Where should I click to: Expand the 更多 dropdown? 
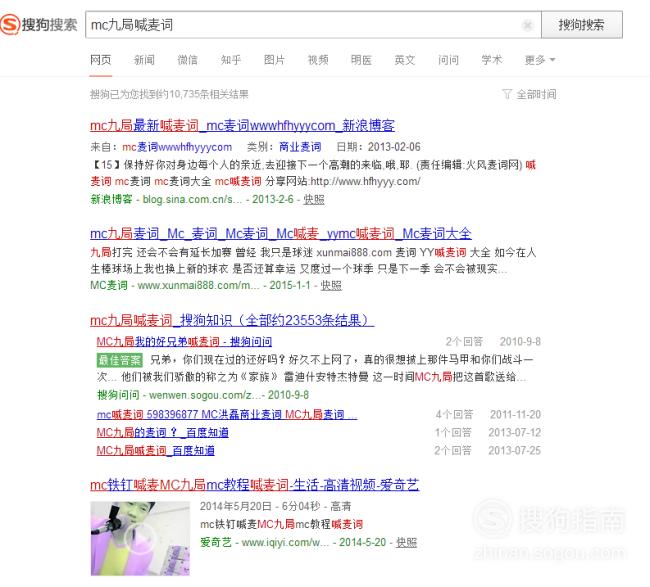tap(539, 60)
